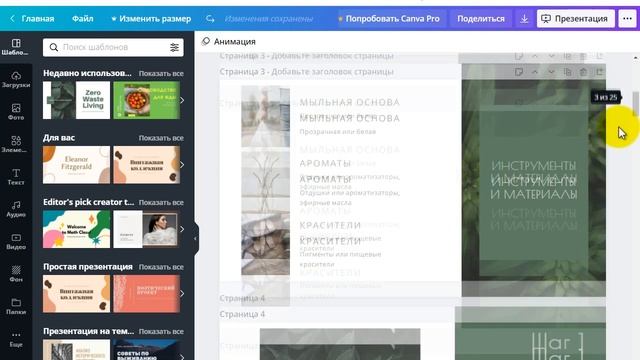Delete page 3 with trash icon
640x360 pixels.
[583, 72]
